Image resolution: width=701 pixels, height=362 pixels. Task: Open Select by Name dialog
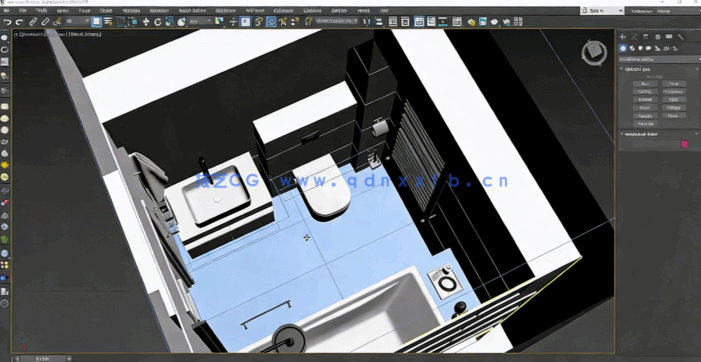pyautogui.click(x=108, y=21)
